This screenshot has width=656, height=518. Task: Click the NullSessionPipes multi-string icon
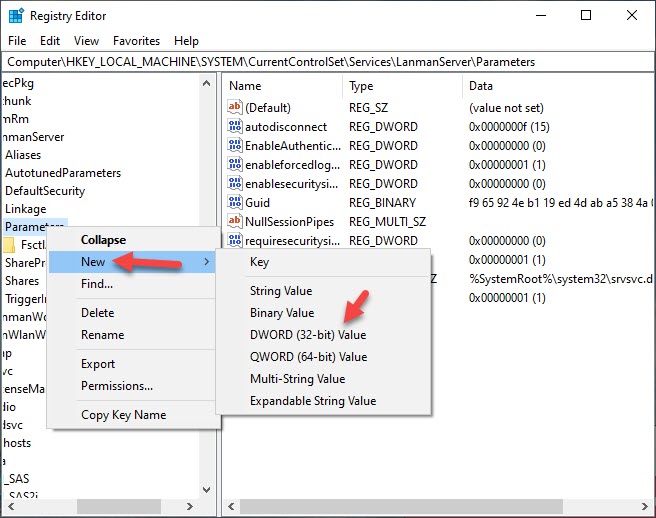[x=235, y=221]
